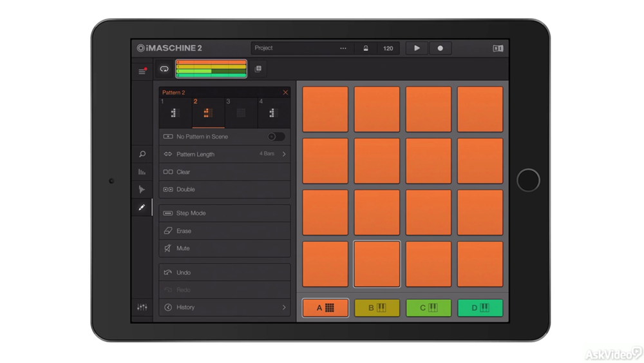
Task: Open the top-right panel layout icon
Action: pyautogui.click(x=498, y=48)
